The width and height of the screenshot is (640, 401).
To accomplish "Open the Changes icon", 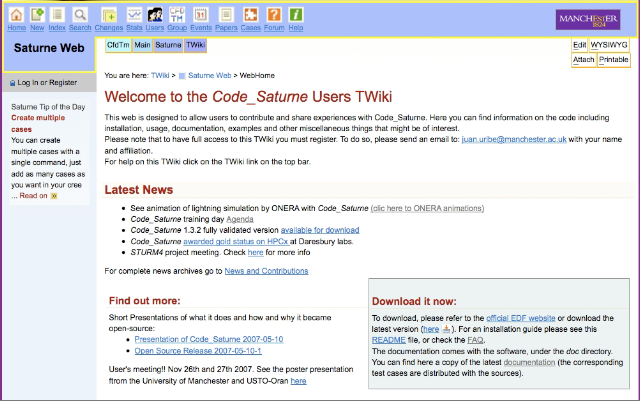I will point(109,15).
